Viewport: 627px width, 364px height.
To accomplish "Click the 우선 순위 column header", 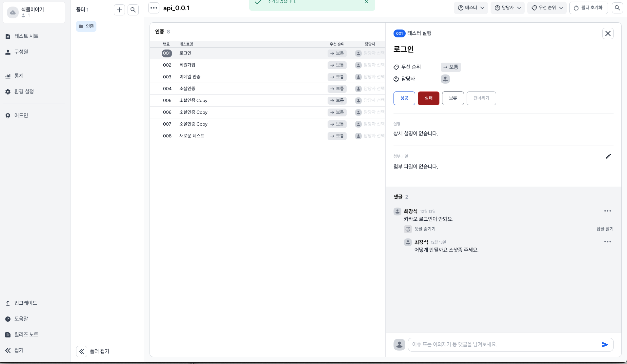I will pos(337,44).
